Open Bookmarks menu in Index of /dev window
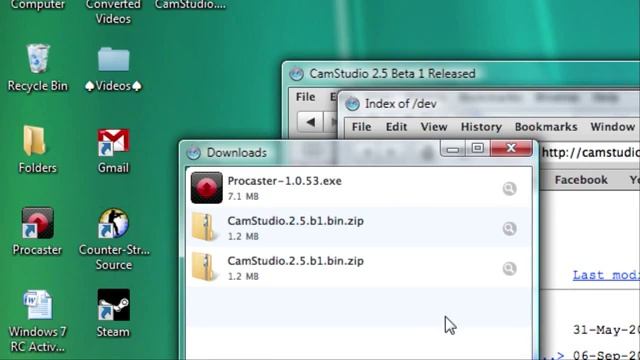The image size is (640, 360). point(546,127)
